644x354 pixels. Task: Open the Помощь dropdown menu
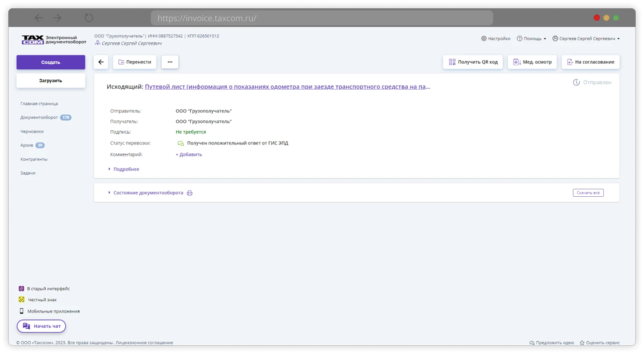tap(531, 39)
